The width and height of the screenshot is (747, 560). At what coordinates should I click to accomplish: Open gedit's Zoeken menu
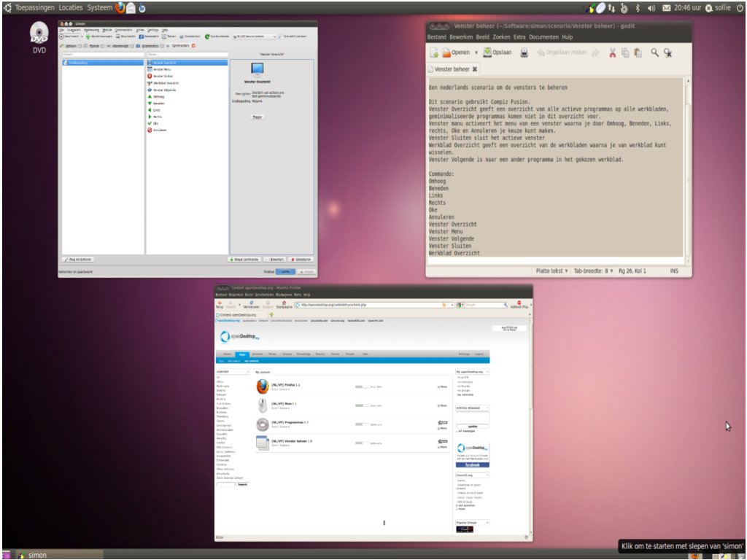pos(501,36)
